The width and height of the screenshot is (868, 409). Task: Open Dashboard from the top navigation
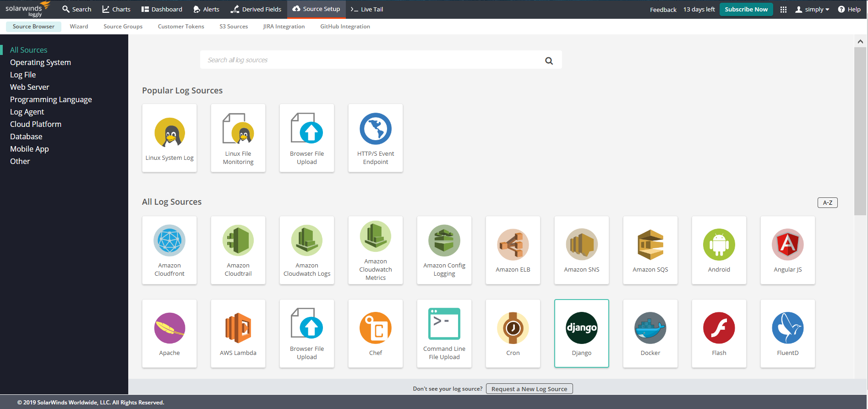click(162, 9)
